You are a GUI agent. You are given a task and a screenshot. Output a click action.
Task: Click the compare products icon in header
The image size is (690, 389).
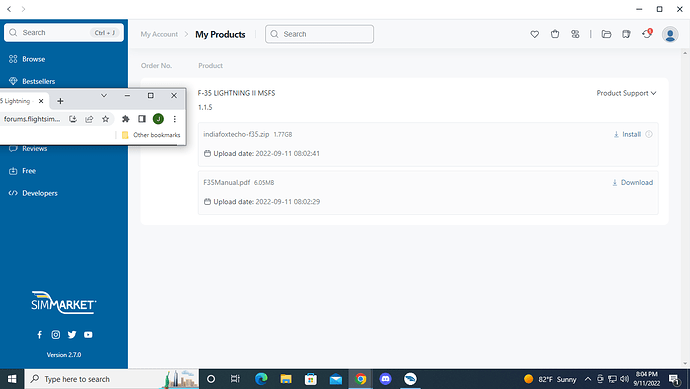point(575,34)
